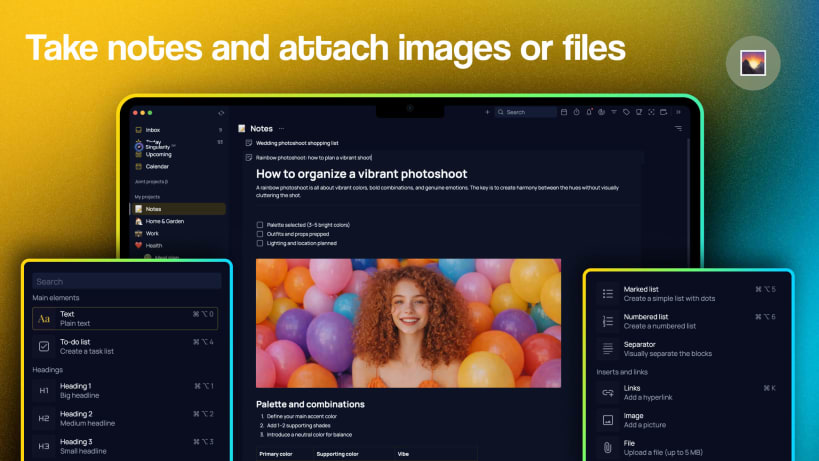This screenshot has height=461, width=819.
Task: Click 'Define your main accent color' list item
Action: point(301,417)
